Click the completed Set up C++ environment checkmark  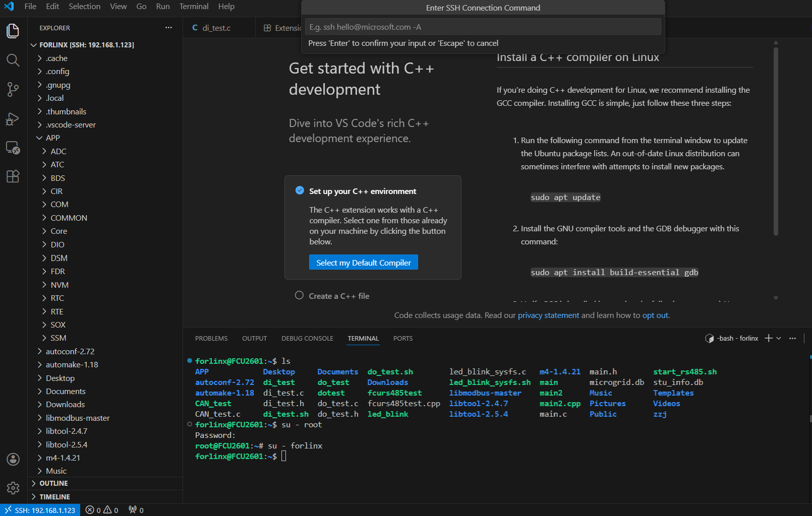[x=300, y=190]
